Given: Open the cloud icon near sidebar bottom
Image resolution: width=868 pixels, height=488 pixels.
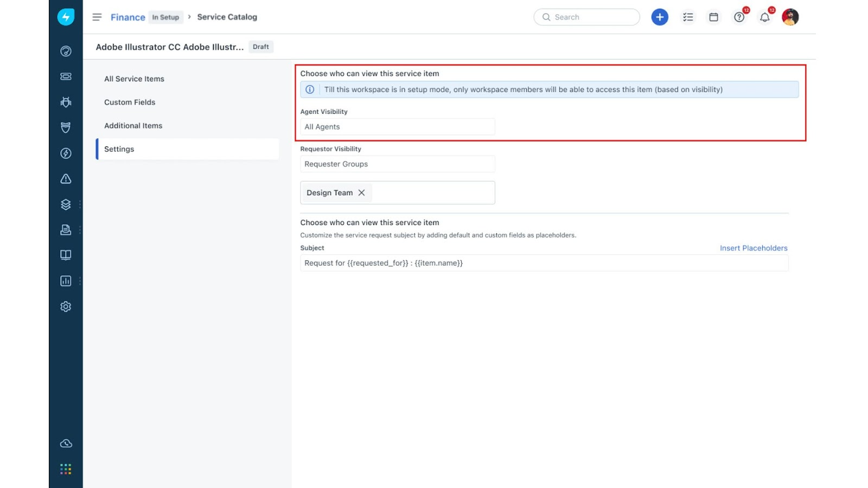Looking at the screenshot, I should pos(66,444).
